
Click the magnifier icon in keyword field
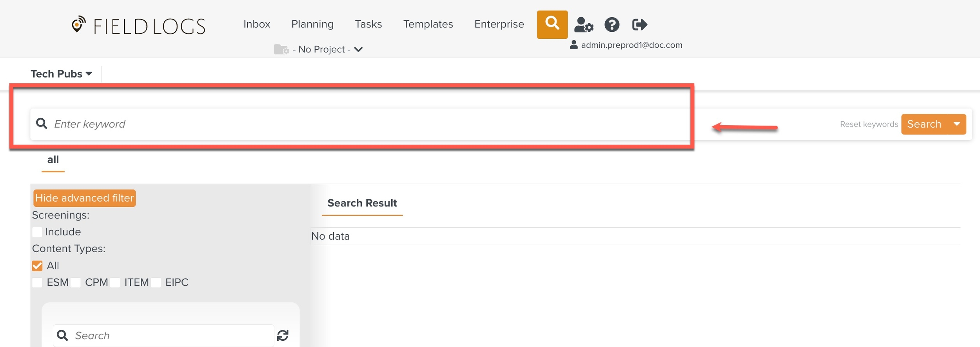pyautogui.click(x=42, y=124)
